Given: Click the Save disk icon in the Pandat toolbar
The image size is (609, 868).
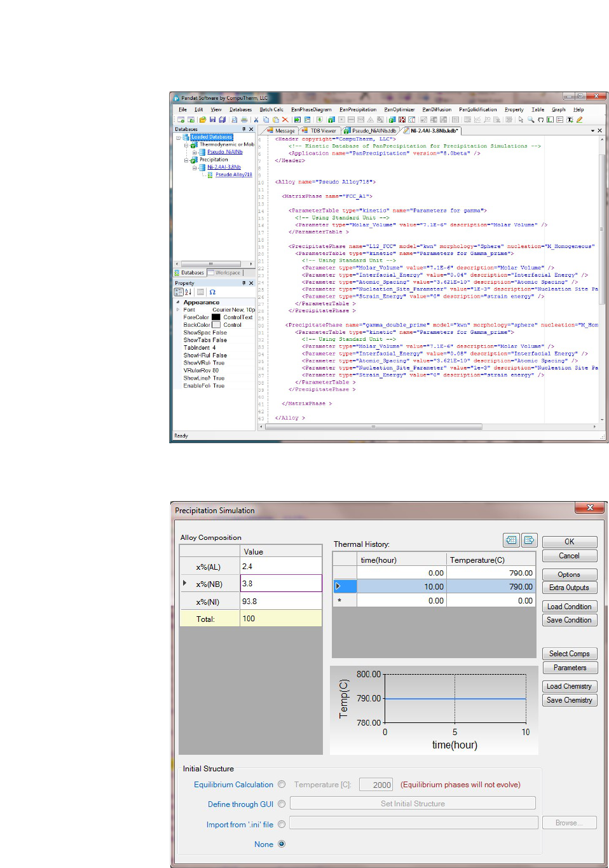Looking at the screenshot, I should point(212,120).
